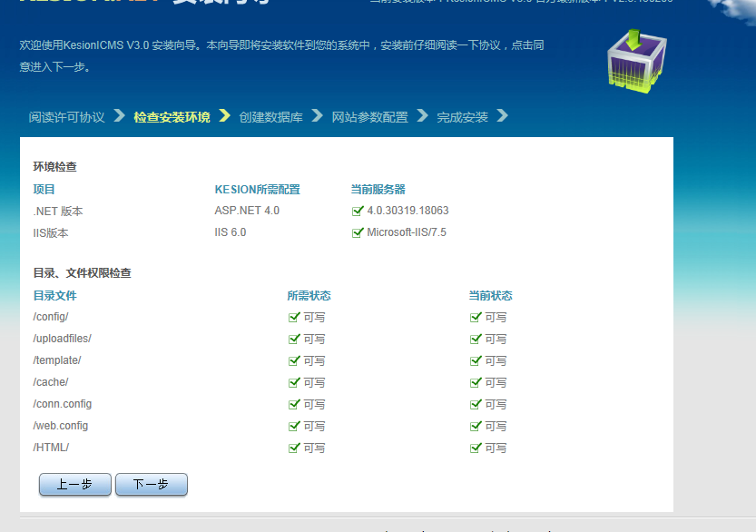
Task: Click checkmark beside Microsoft-IIS/7.5 entry
Action: click(x=358, y=232)
